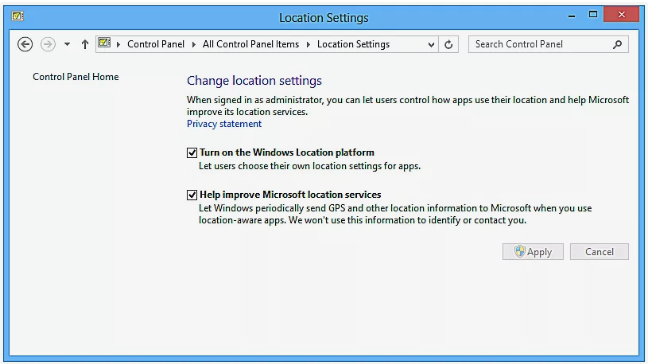Viewport: 650px width, 364px height.
Task: Refresh the Location Settings page
Action: point(449,44)
